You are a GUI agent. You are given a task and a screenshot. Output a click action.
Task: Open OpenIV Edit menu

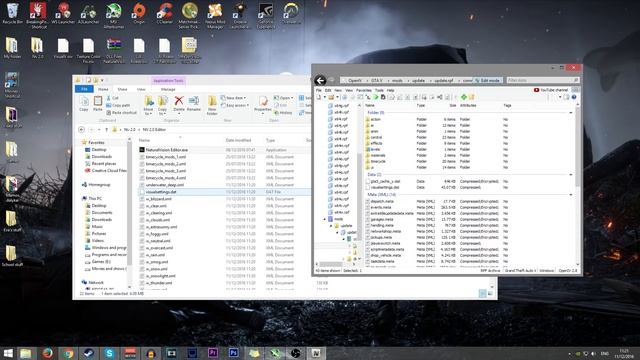pos(328,90)
